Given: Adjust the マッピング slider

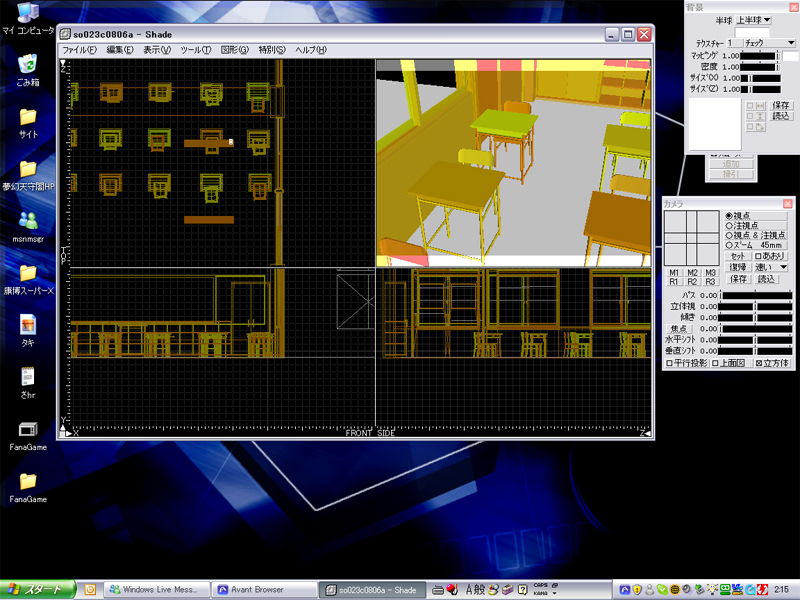Looking at the screenshot, I should [760, 56].
